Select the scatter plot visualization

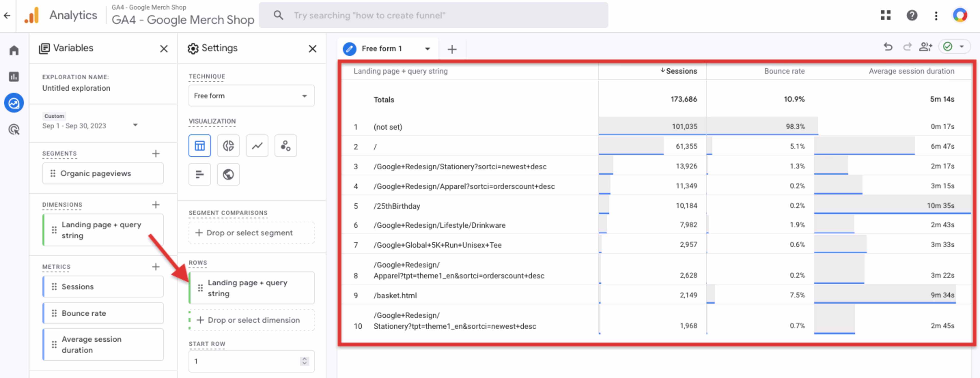click(x=285, y=146)
